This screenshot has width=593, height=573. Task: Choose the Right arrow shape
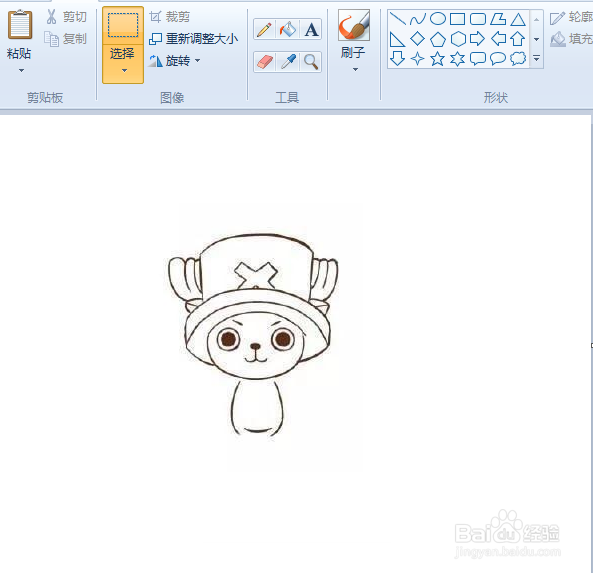click(x=478, y=39)
